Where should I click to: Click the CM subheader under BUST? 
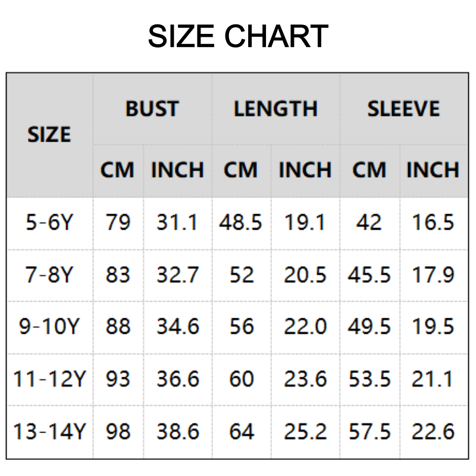pyautogui.click(x=117, y=170)
